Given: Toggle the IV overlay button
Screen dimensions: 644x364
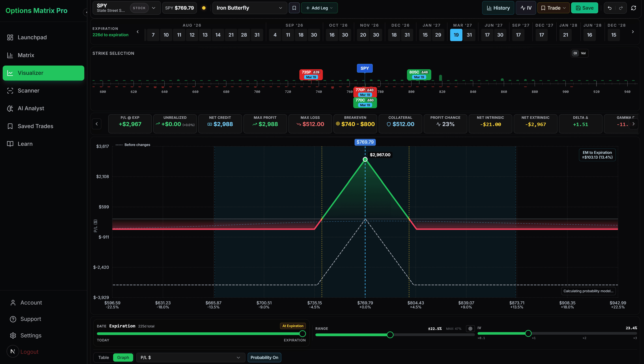Looking at the screenshot, I should click(x=526, y=8).
